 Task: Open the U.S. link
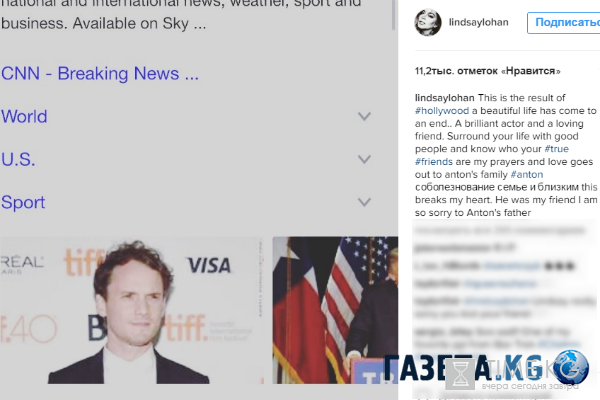pyautogui.click(x=18, y=159)
